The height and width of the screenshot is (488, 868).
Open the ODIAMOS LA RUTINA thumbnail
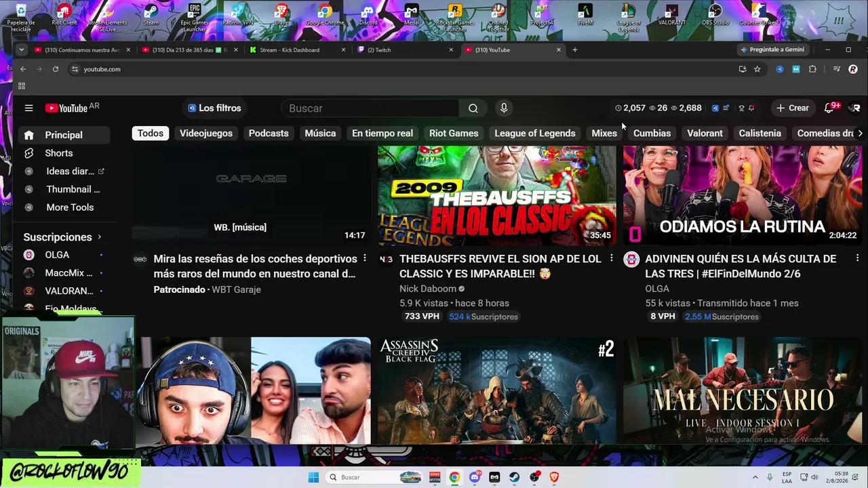point(743,195)
